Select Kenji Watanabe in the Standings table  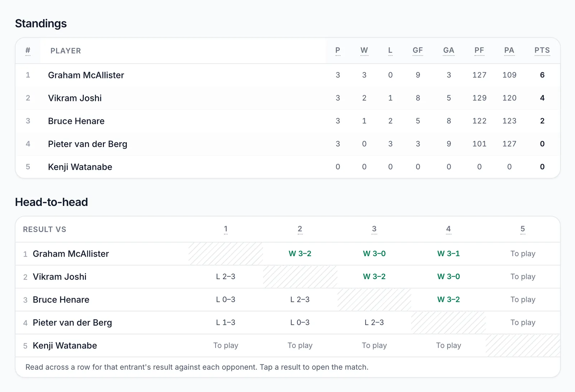(80, 167)
